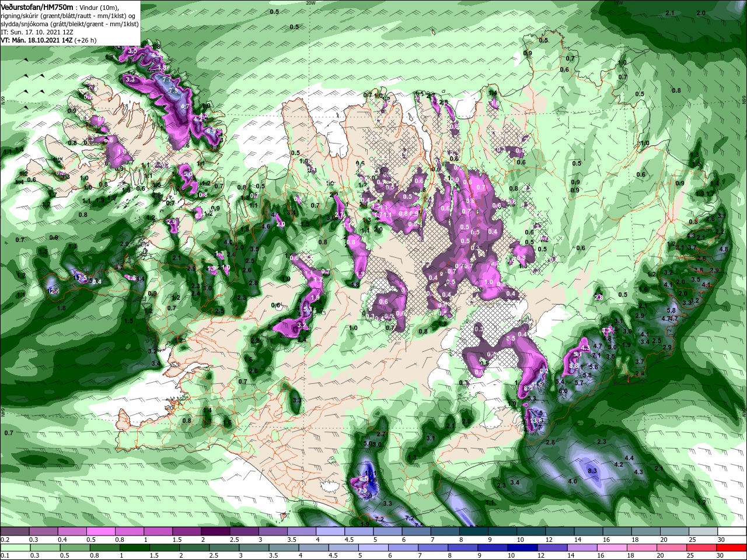Pick the deep navy blue swatch in bottom legend row
This screenshot has height=560, width=747.
click(523, 548)
